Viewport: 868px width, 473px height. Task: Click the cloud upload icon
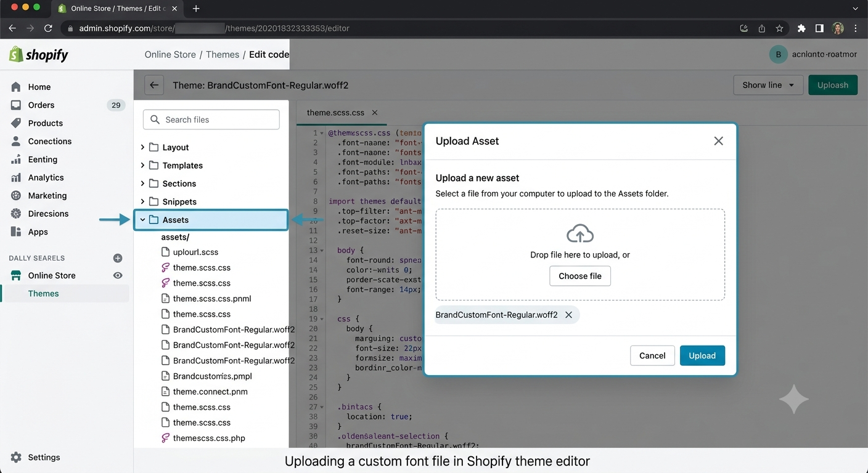(x=580, y=234)
